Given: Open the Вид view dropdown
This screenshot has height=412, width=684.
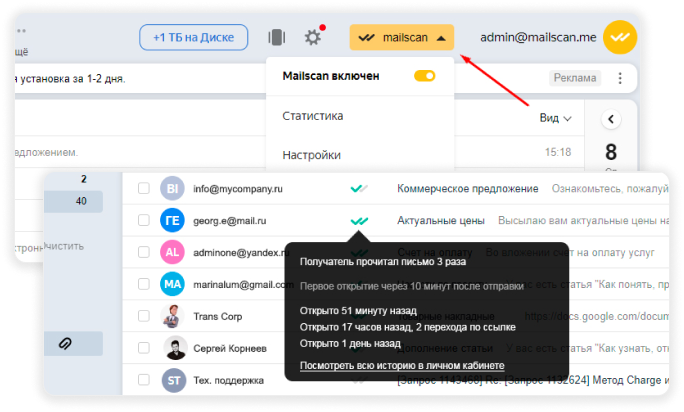Looking at the screenshot, I should pos(555,118).
